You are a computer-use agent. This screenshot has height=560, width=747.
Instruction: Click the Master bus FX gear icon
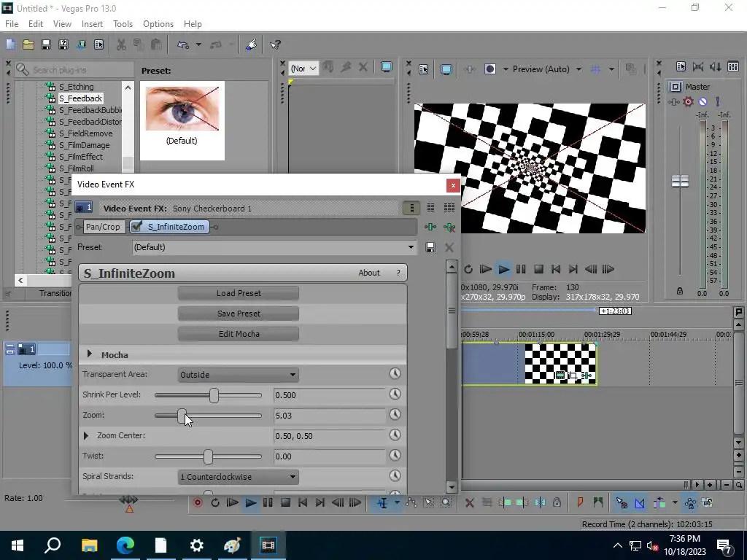pyautogui.click(x=688, y=101)
